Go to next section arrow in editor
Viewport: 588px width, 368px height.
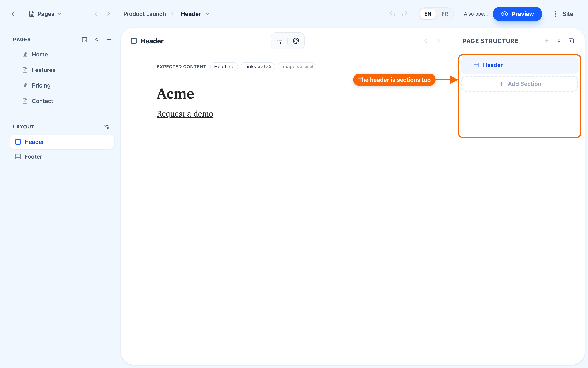(438, 41)
